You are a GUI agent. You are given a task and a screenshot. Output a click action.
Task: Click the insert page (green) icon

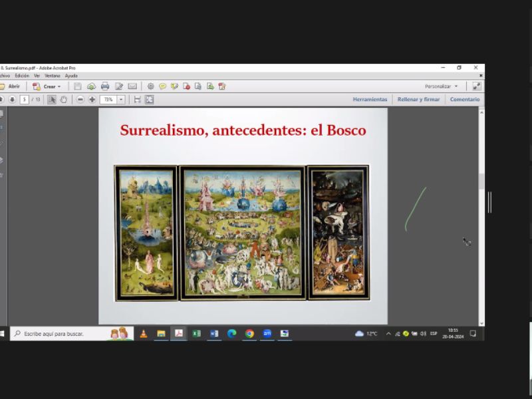pyautogui.click(x=210, y=86)
